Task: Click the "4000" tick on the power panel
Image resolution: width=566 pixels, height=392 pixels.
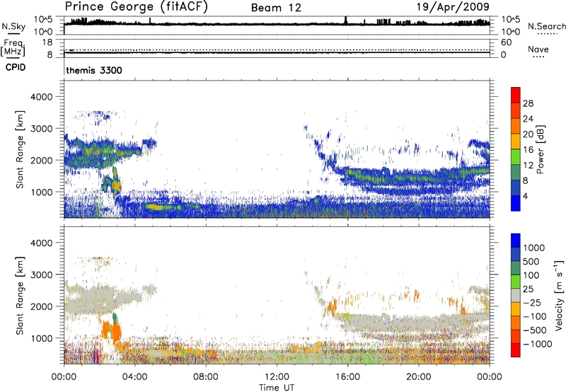Action: 42,97
